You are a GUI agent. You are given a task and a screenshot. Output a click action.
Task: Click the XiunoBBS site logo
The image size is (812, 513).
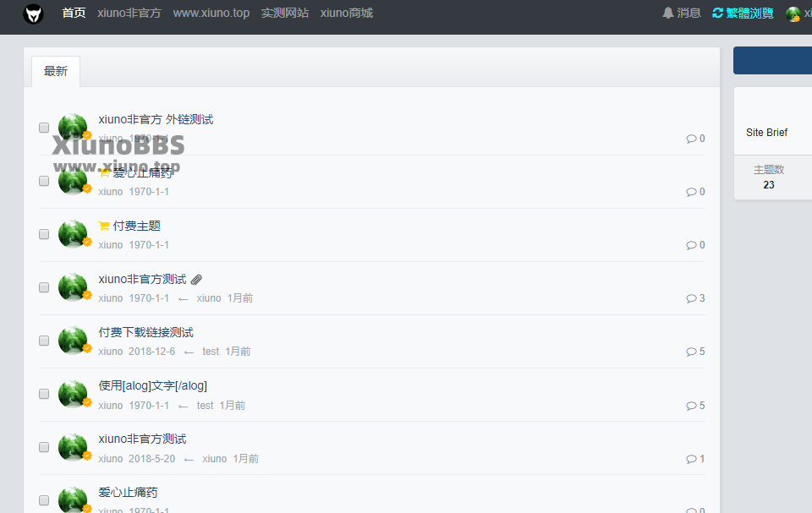[x=33, y=14]
